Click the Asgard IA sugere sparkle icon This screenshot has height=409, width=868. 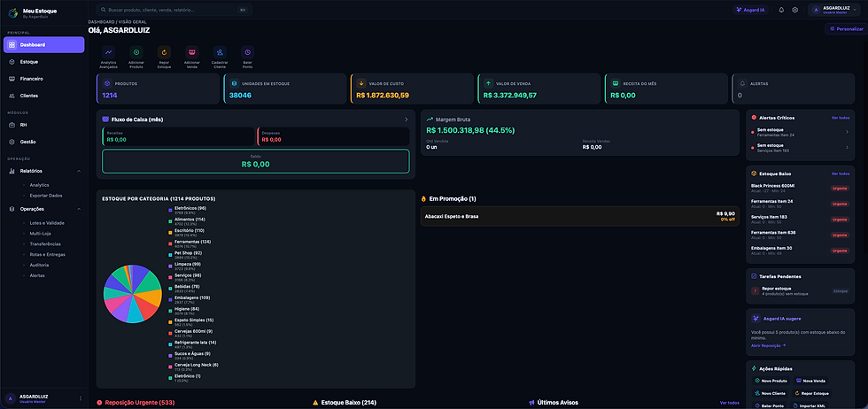point(755,318)
